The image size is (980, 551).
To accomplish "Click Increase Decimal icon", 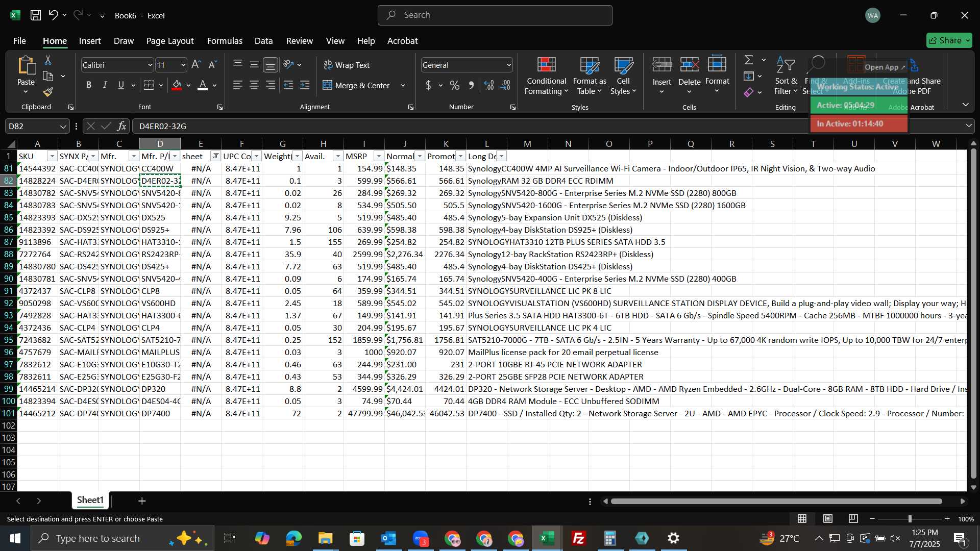I will tap(489, 85).
